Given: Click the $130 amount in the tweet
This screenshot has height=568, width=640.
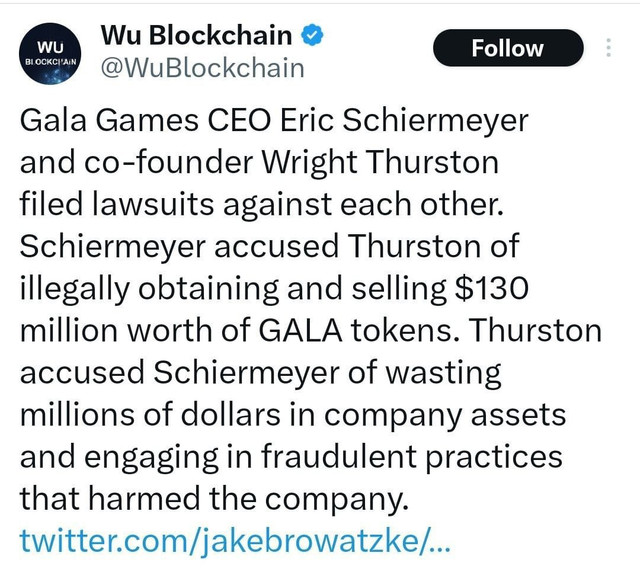Looking at the screenshot, I should [x=491, y=288].
